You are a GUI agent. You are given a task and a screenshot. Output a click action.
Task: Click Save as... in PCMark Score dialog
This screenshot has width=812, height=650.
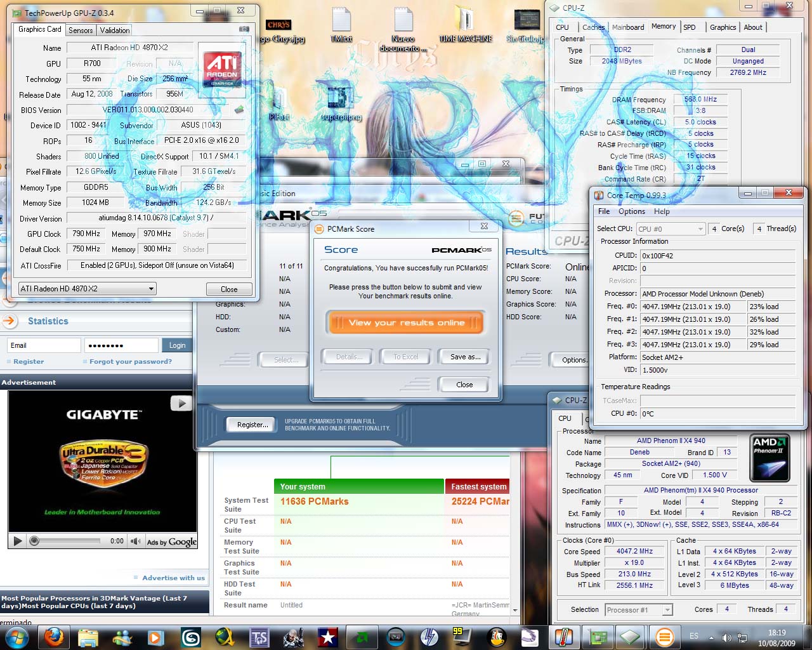click(464, 357)
